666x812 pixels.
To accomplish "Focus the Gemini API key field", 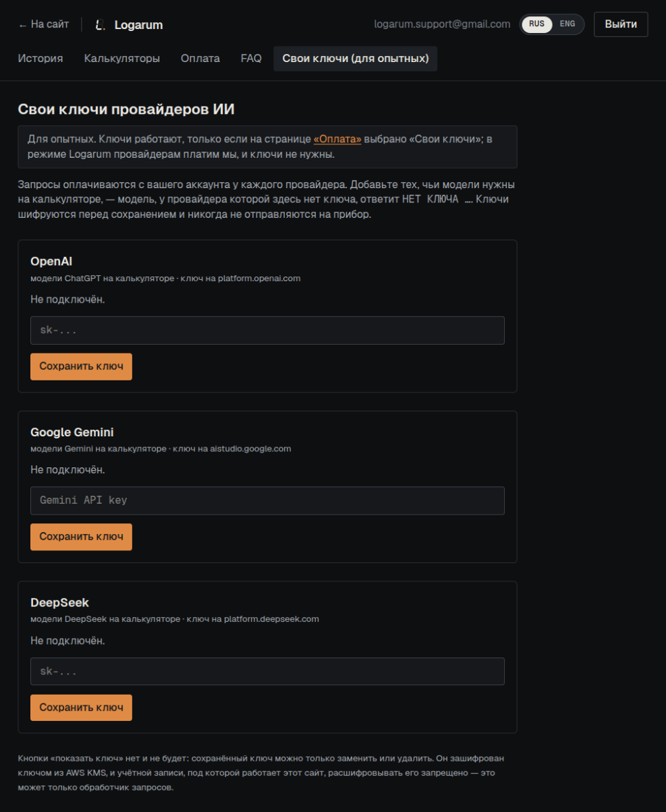I will (267, 500).
